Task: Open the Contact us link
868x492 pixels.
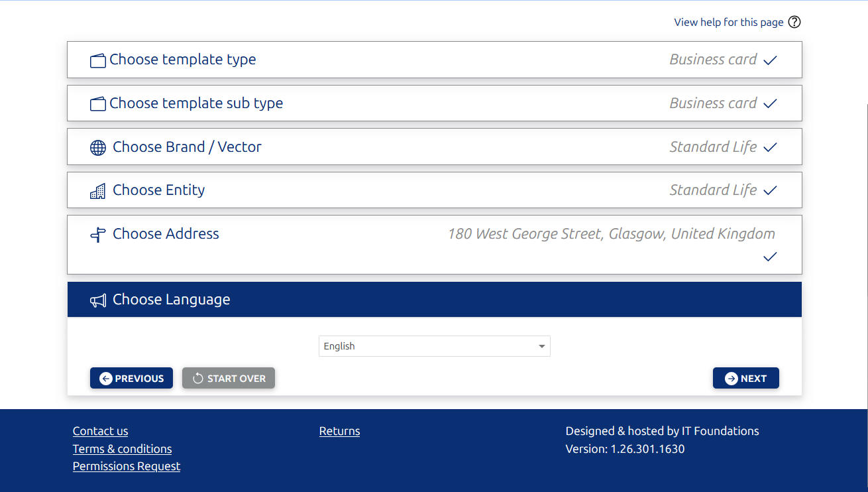Action: tap(101, 431)
